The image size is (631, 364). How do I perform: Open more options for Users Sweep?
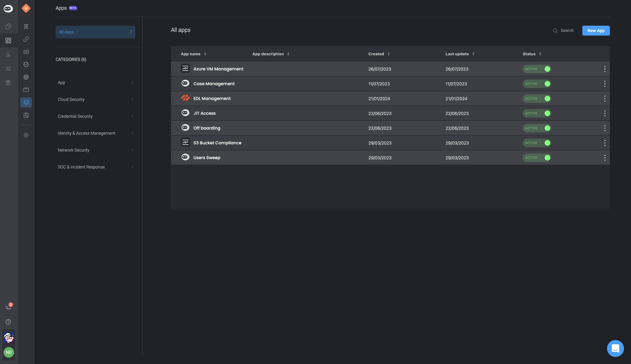605,158
